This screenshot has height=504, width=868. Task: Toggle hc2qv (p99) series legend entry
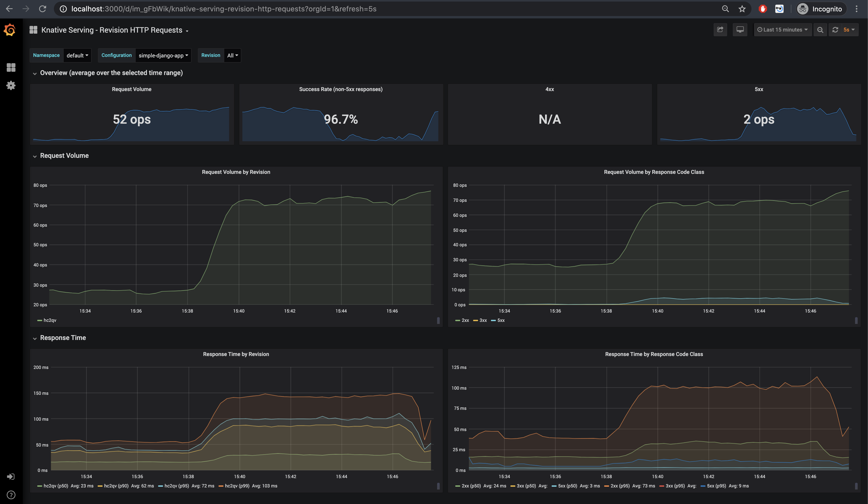click(x=237, y=486)
